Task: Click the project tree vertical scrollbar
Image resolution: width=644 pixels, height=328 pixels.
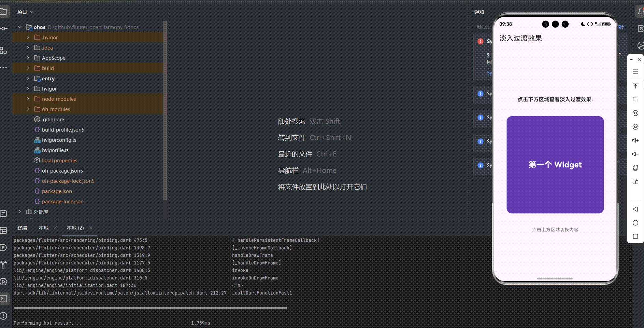Action: [x=166, y=110]
